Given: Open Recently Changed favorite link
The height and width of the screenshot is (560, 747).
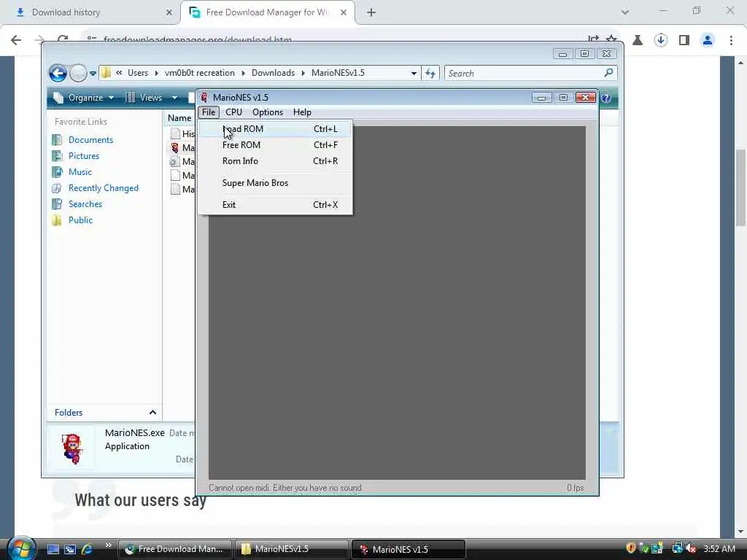Looking at the screenshot, I should point(104,188).
